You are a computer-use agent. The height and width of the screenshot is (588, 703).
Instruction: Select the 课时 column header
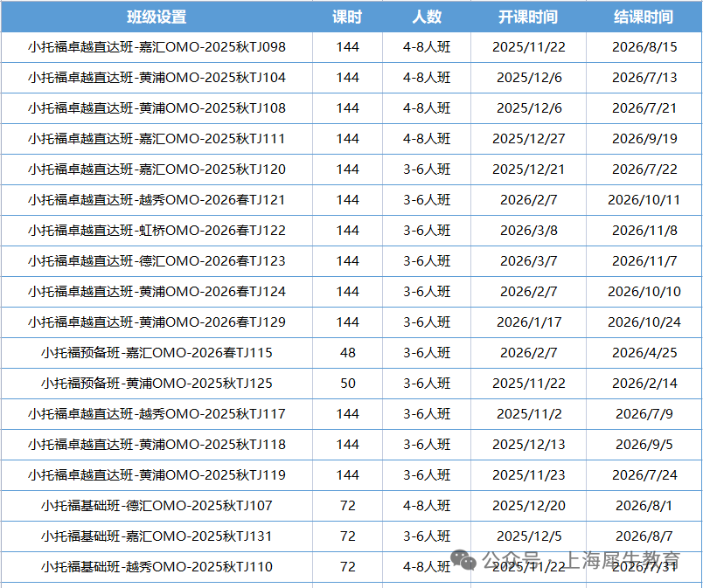[x=347, y=17]
